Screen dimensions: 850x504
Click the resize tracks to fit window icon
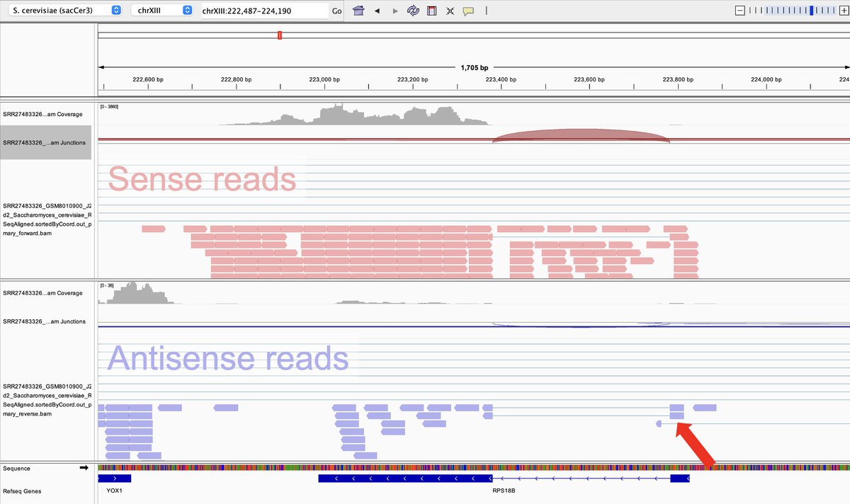tap(450, 11)
